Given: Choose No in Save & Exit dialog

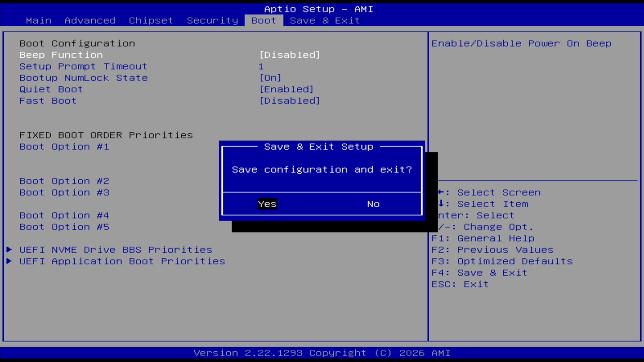Looking at the screenshot, I should tap(373, 204).
